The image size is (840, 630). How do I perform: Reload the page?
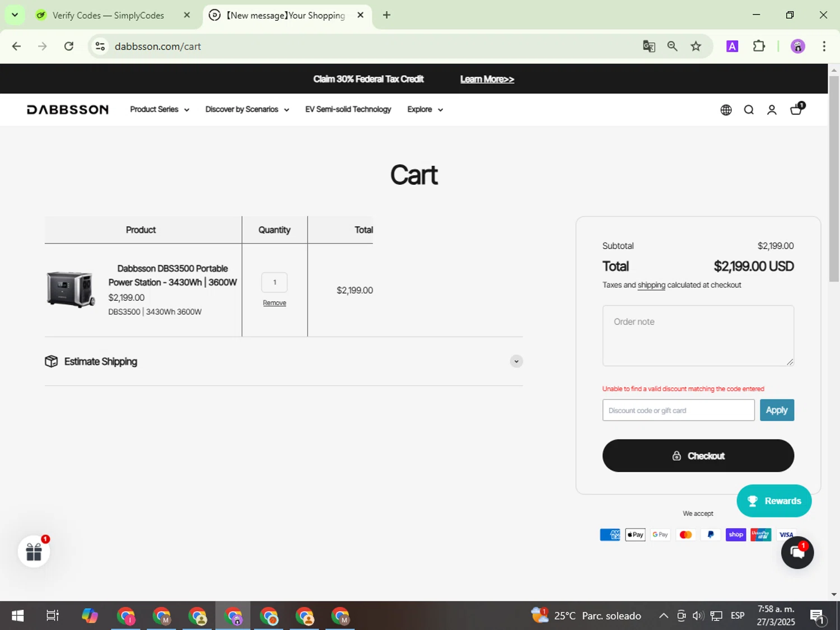coord(69,46)
